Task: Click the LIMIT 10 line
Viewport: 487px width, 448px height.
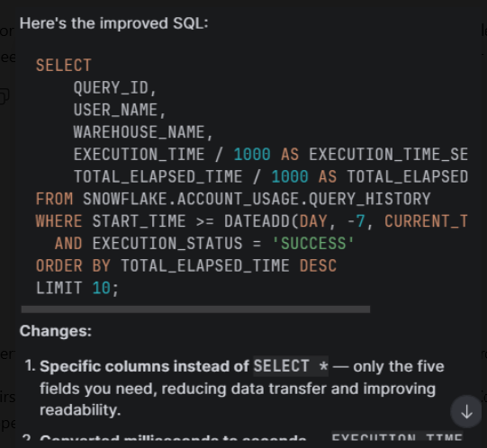Action: coord(77,288)
